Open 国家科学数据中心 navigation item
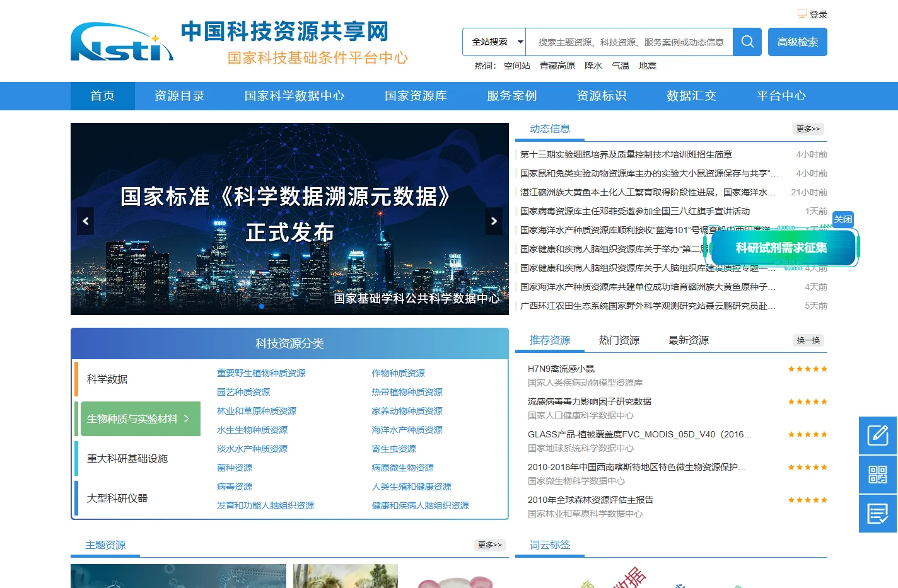Screen dimensions: 898x588 click(x=294, y=96)
